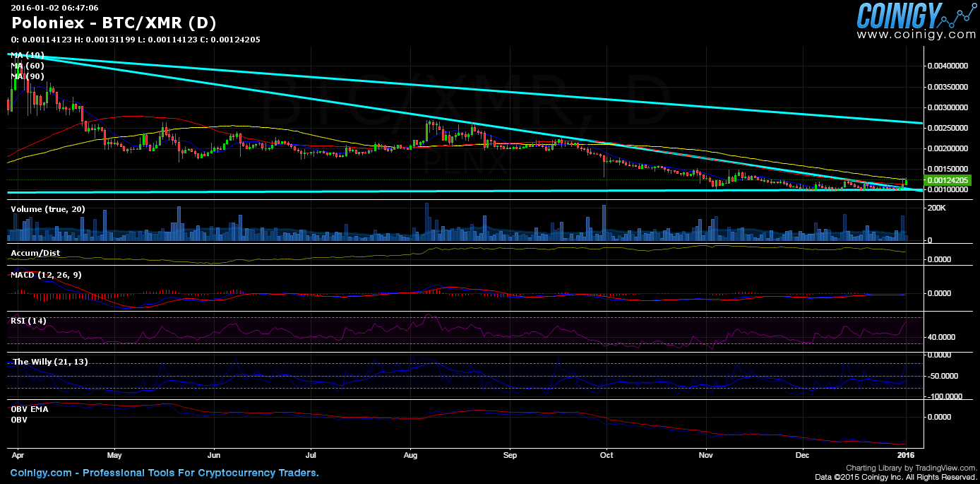Viewport: 980px width, 484px height.
Task: Click the Coinigy logo
Action: click(x=916, y=16)
